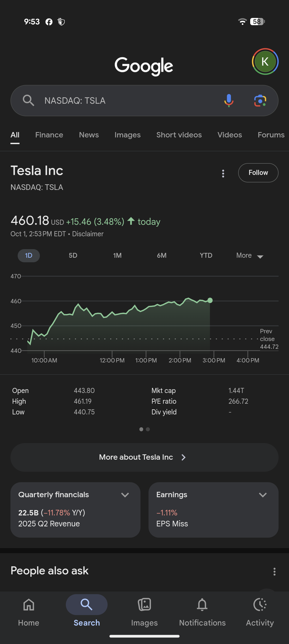Viewport: 289px width, 644px height.
Task: Switch to the News tab
Action: [x=89, y=135]
